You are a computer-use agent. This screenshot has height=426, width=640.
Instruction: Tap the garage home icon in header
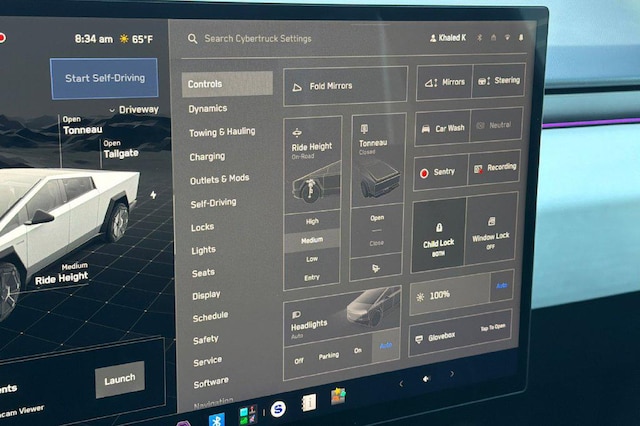tap(493, 38)
